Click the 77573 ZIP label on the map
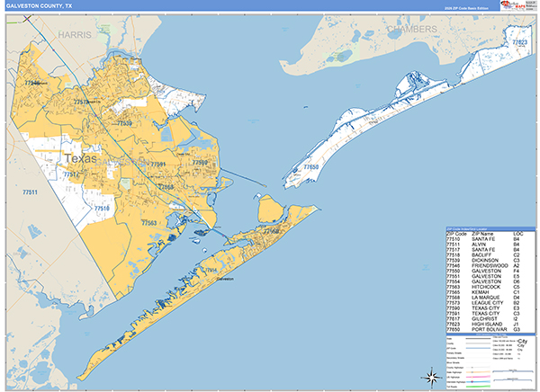540x392 pixels. 81,102
